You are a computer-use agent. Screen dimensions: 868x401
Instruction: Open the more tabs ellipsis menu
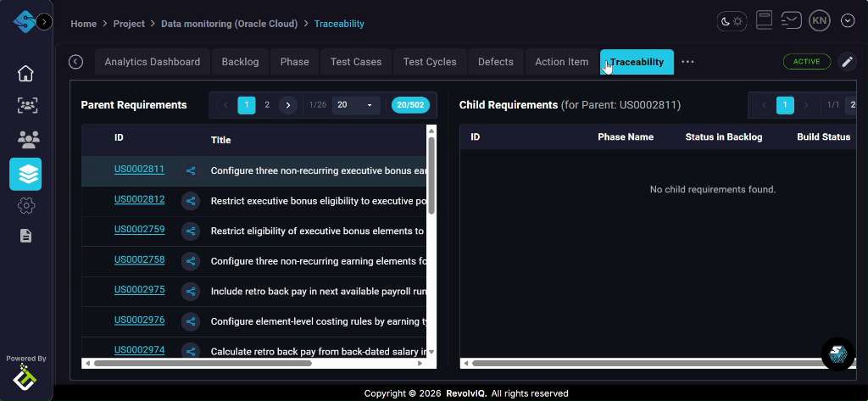tap(687, 62)
